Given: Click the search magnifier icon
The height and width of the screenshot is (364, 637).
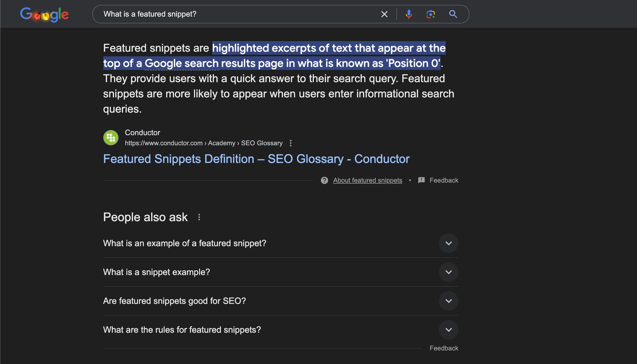Looking at the screenshot, I should (453, 14).
